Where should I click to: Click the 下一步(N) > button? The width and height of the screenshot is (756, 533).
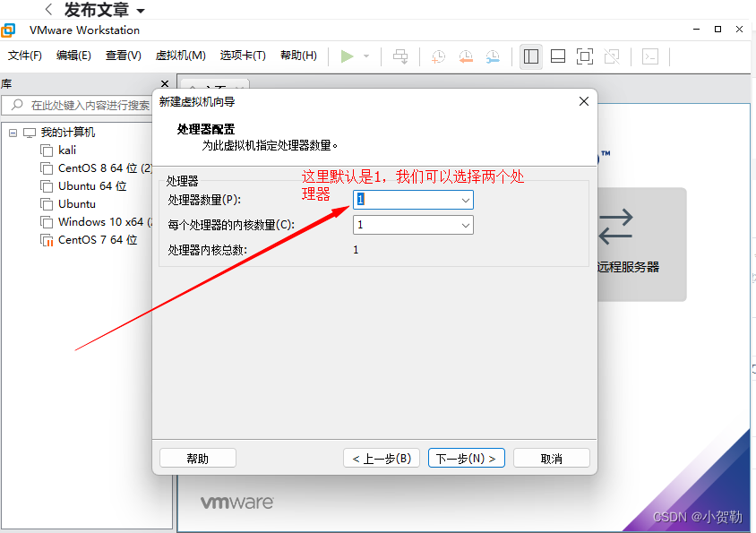pos(467,458)
